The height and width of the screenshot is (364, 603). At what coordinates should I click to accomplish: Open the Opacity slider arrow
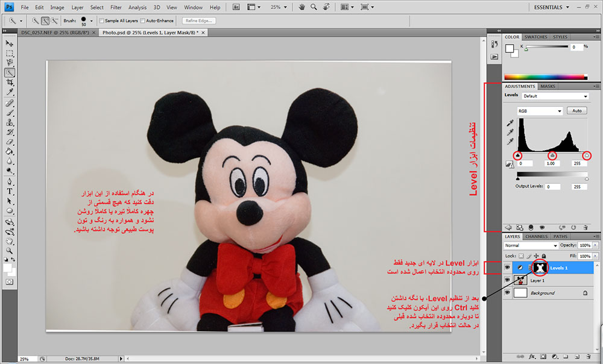click(x=596, y=245)
